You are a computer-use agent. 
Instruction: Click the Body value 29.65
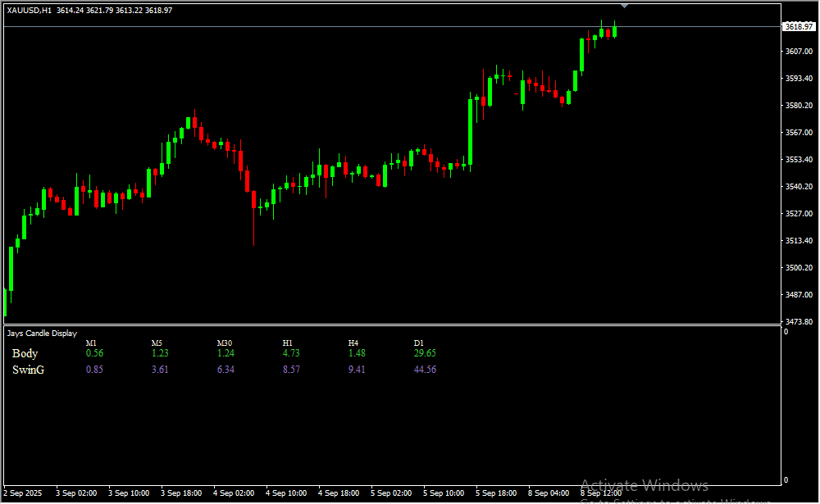click(425, 353)
